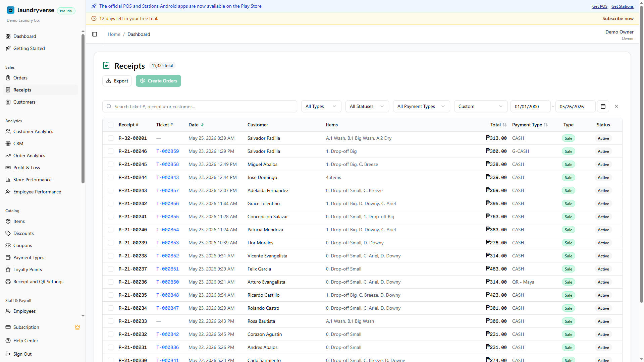Check the box for receipt R-21-00241
The image size is (644, 362).
click(x=111, y=217)
